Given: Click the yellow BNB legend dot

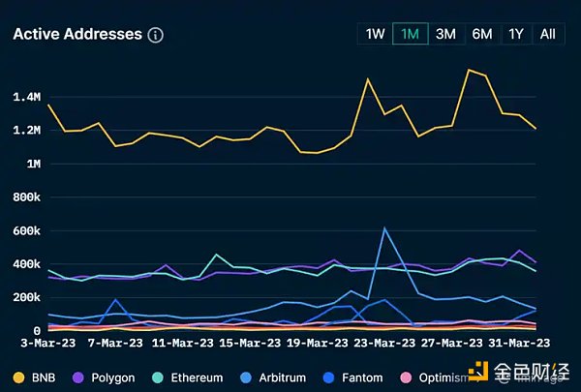Looking at the screenshot, I should tap(18, 377).
